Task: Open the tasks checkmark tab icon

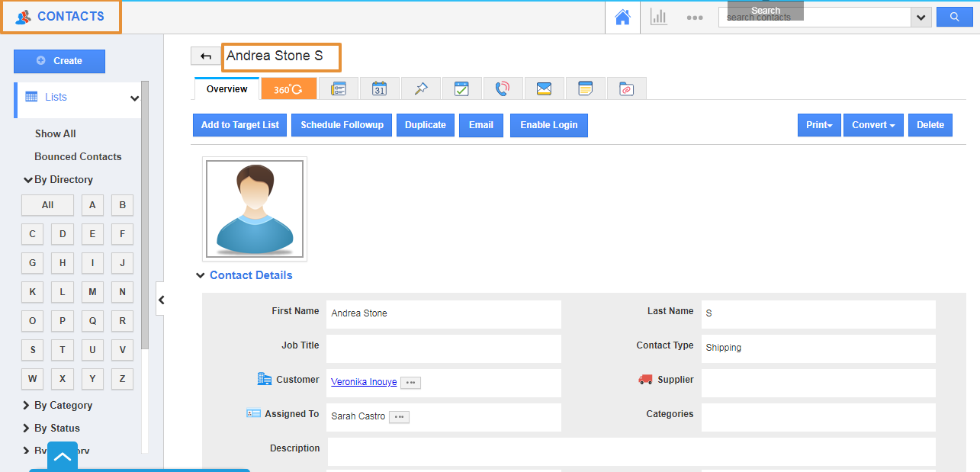Action: coord(461,89)
